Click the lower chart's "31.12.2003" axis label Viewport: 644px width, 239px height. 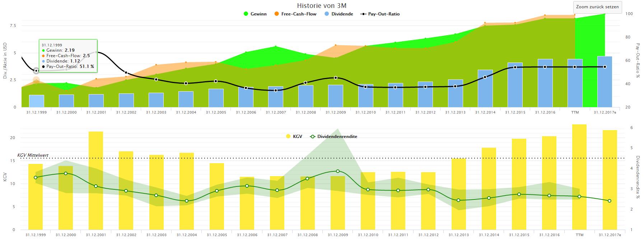[156, 235]
